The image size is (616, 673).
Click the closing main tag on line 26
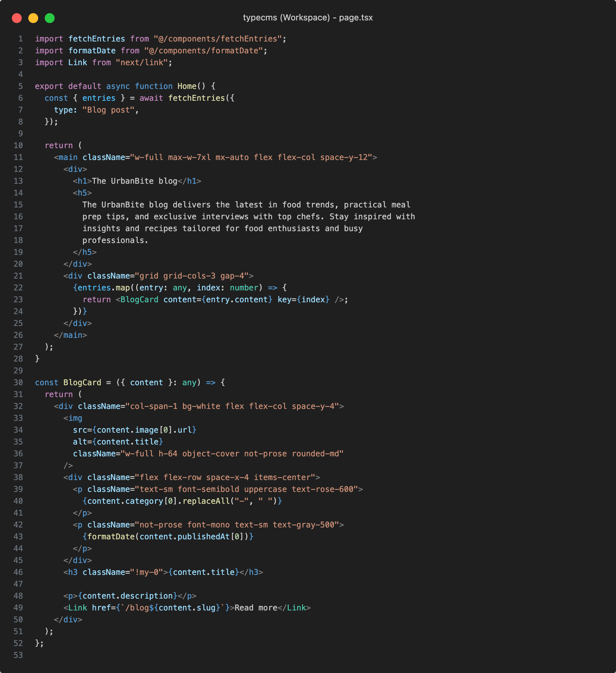click(x=70, y=335)
